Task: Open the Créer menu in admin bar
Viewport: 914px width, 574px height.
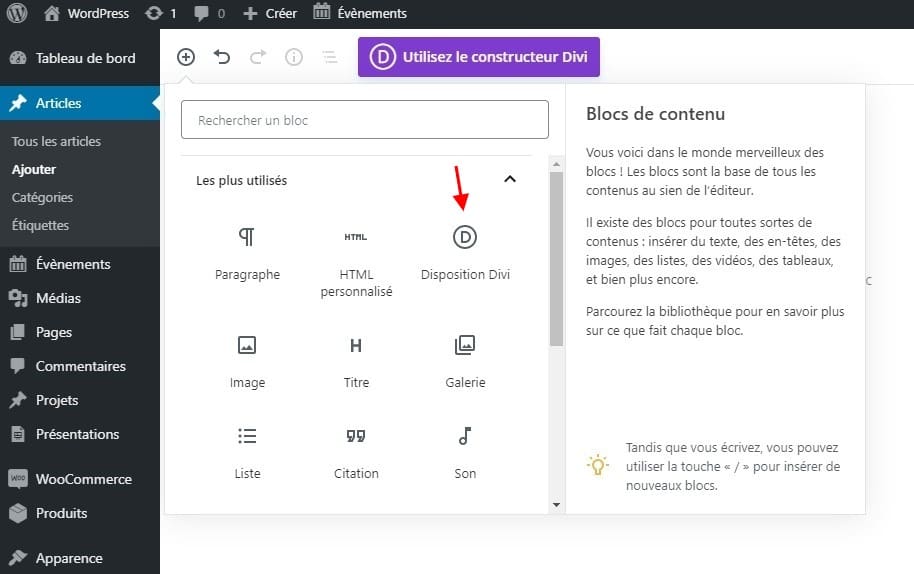Action: 270,13
